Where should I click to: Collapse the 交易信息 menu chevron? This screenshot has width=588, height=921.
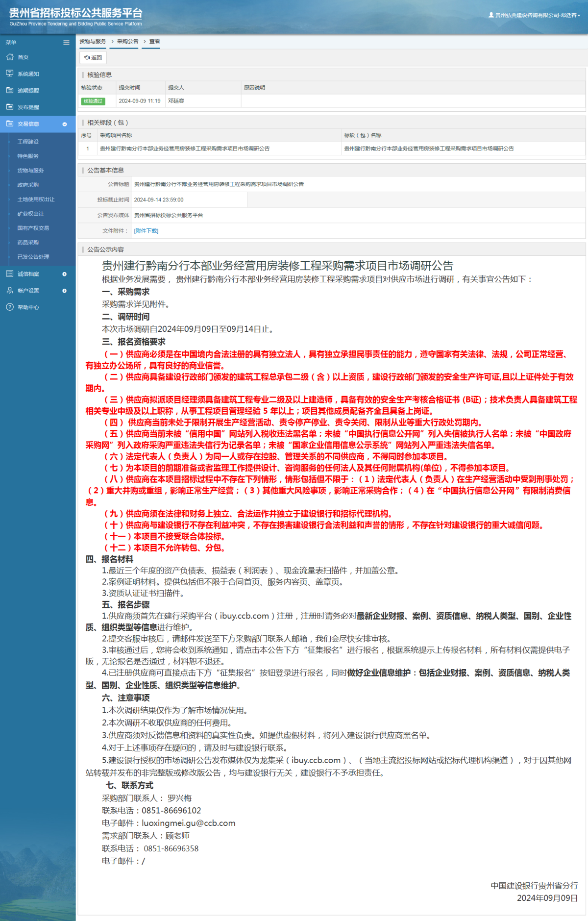[65, 124]
